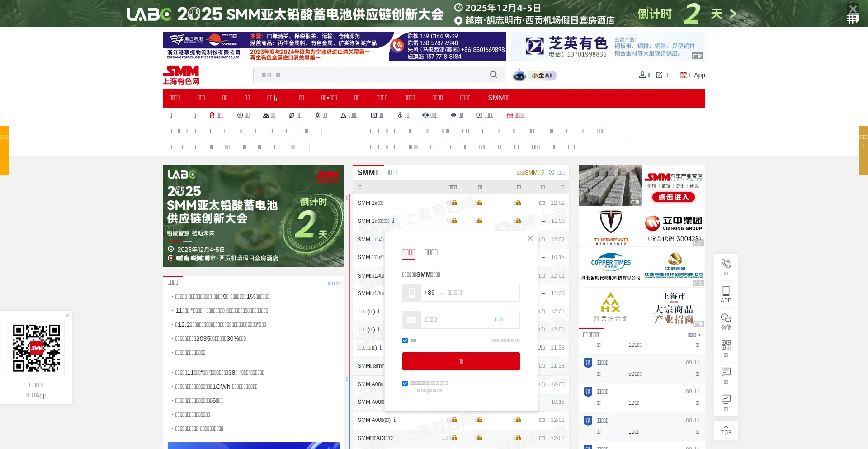Open the APP download sidebar icon

coord(726,294)
